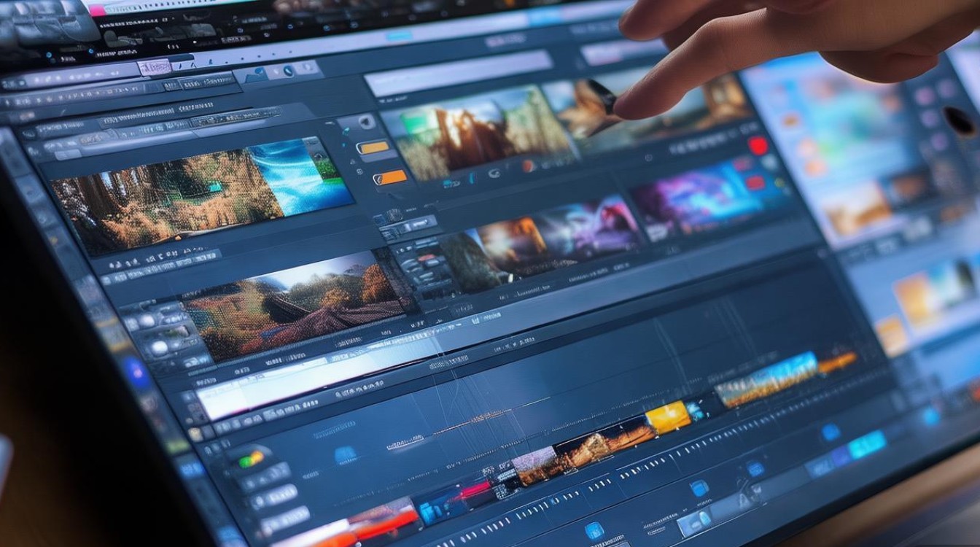The height and width of the screenshot is (547, 980).
Task: Select the light blue clip on lower timeline track
Action: [867, 445]
